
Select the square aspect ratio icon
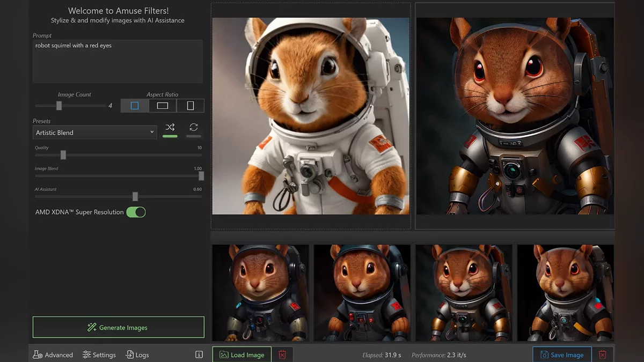click(x=135, y=106)
